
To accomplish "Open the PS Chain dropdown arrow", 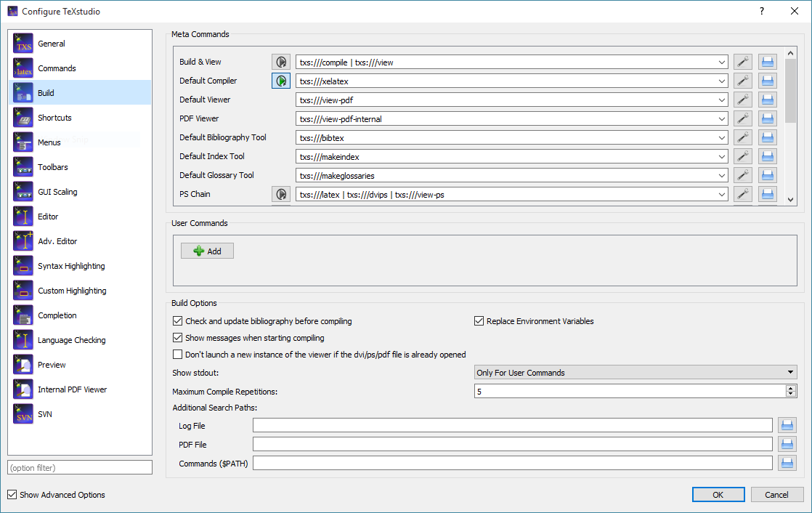I will 722,194.
